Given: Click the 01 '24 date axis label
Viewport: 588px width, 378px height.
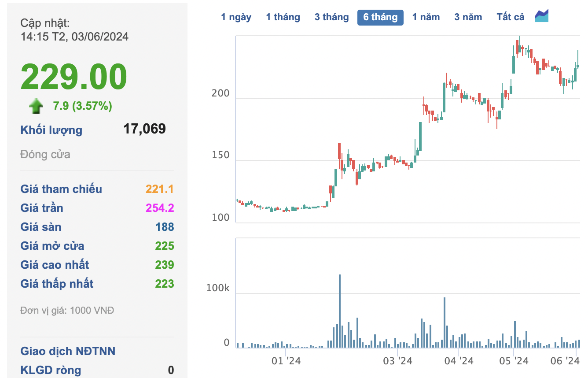Looking at the screenshot, I should coord(286,361).
